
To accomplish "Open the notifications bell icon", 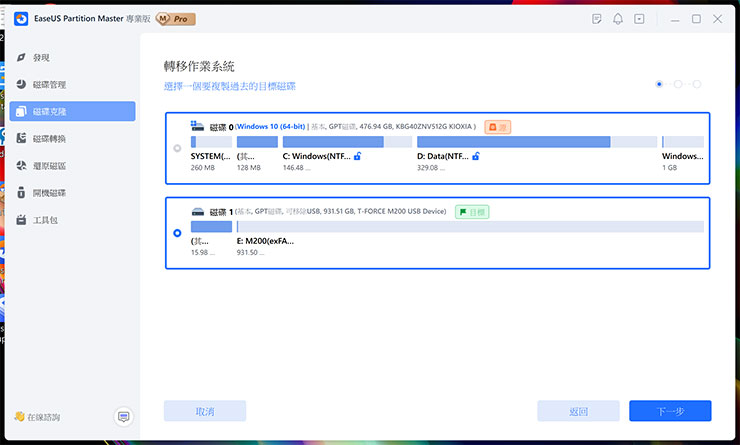I will point(618,19).
